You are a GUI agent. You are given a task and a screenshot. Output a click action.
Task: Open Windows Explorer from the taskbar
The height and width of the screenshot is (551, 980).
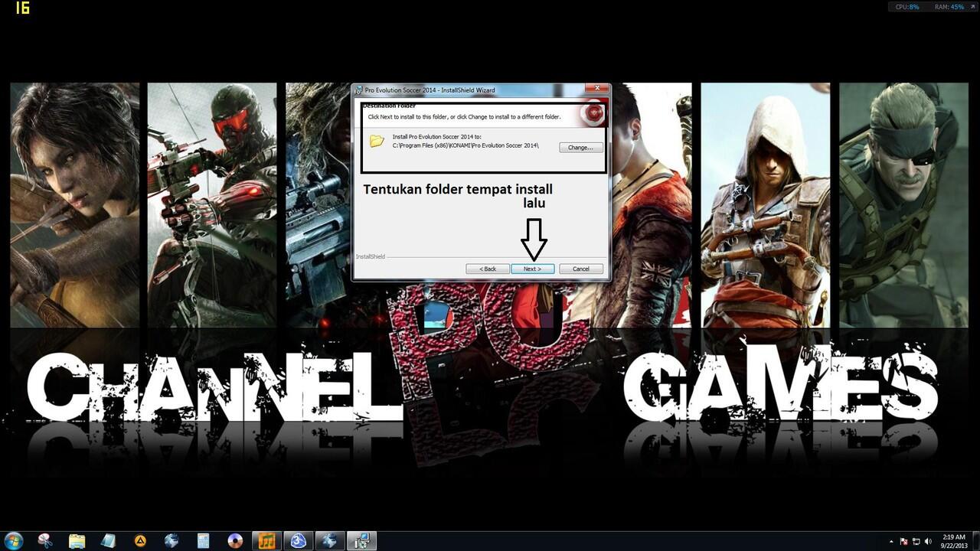[x=77, y=540]
